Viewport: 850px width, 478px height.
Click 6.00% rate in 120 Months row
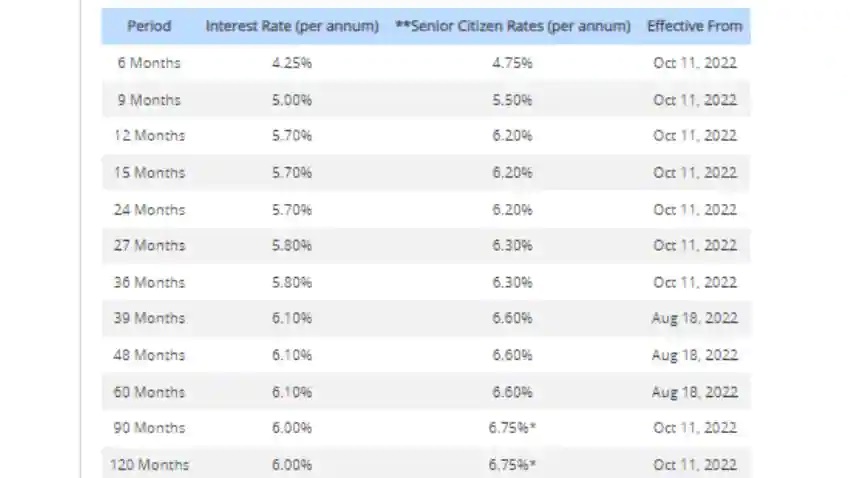click(292, 464)
